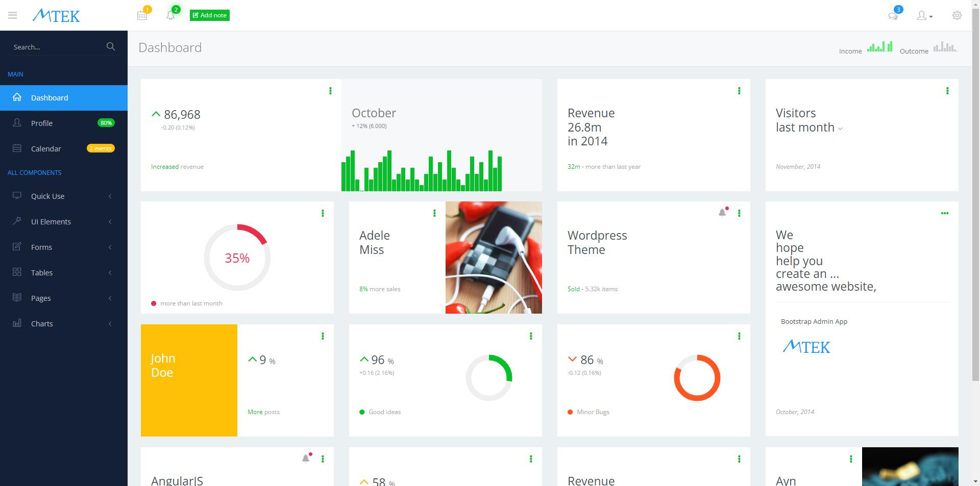Image resolution: width=980 pixels, height=486 pixels.
Task: Open the chat messages icon
Action: click(x=893, y=15)
